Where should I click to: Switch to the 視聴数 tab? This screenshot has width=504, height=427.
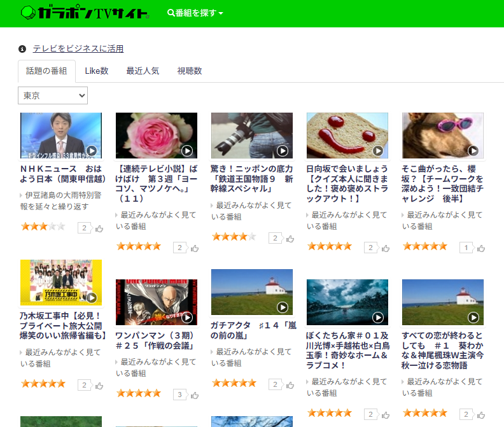[190, 71]
